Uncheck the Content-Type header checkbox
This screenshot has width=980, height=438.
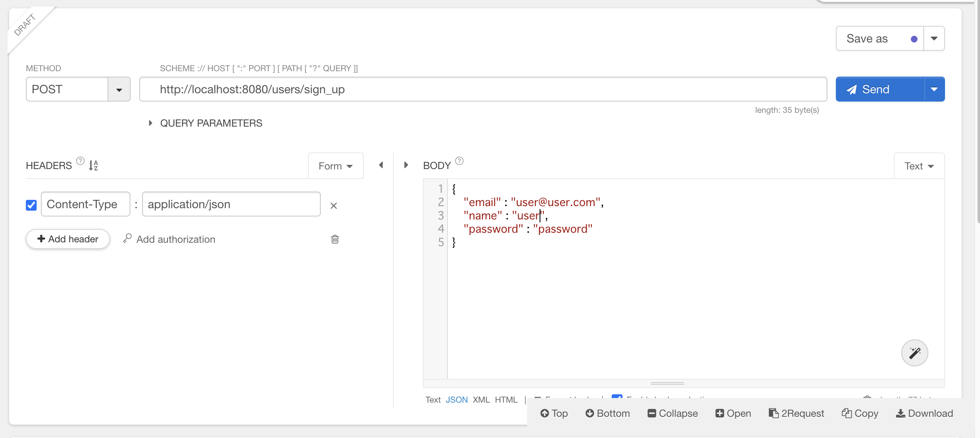[x=31, y=205]
